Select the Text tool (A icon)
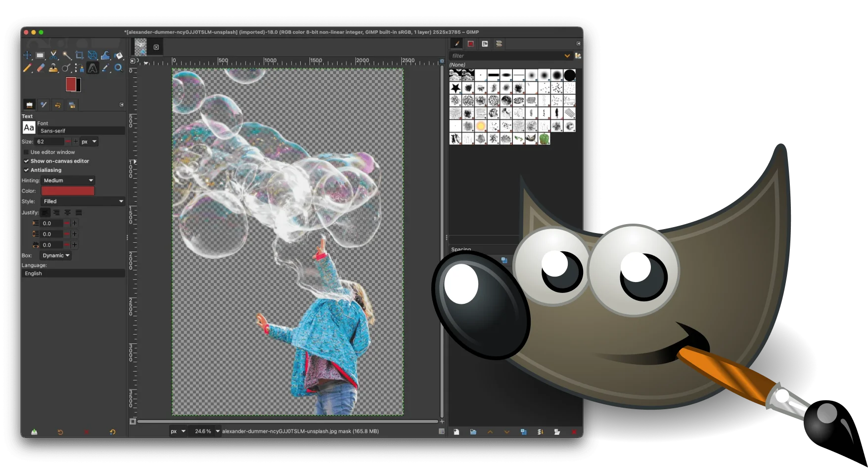The height and width of the screenshot is (475, 868). point(92,68)
